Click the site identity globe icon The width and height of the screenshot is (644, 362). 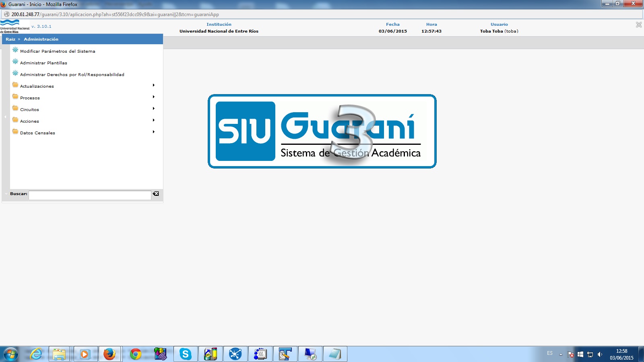pyautogui.click(x=6, y=14)
